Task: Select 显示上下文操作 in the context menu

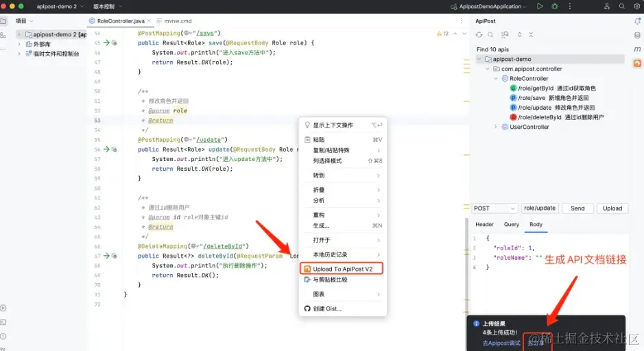Action: [343, 125]
